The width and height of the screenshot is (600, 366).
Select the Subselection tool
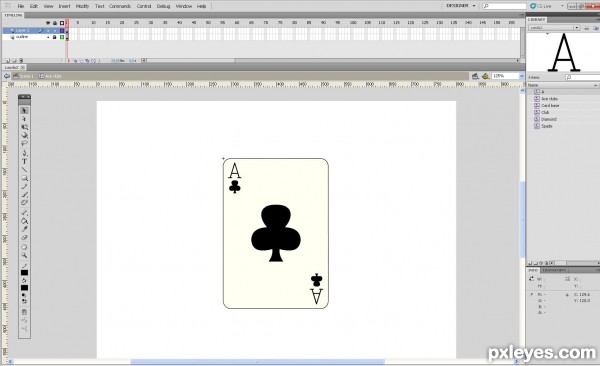click(24, 119)
